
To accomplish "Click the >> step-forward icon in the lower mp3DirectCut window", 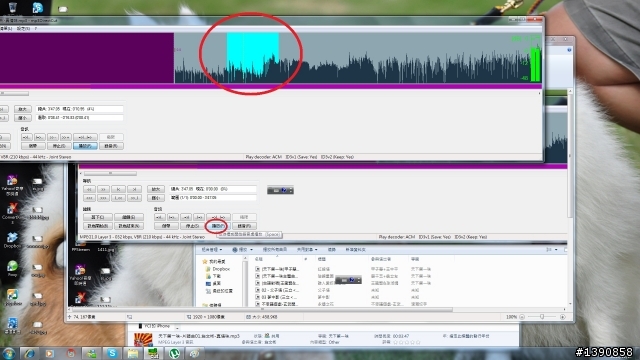I will [x=104, y=189].
